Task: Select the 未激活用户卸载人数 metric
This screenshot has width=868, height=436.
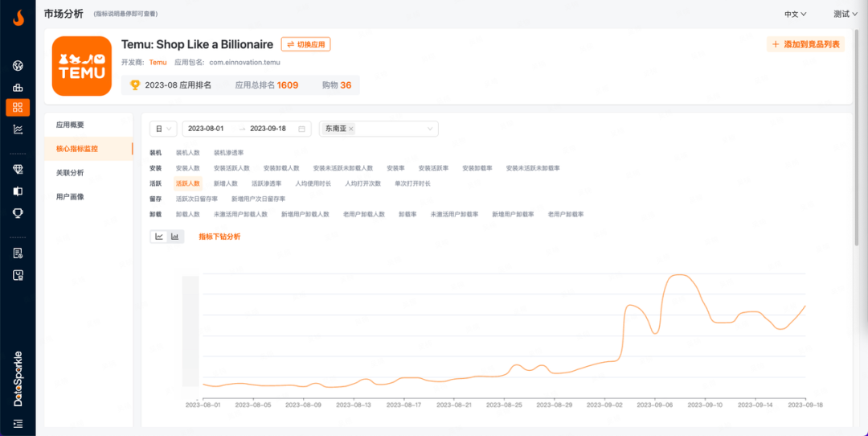Action: (x=240, y=215)
